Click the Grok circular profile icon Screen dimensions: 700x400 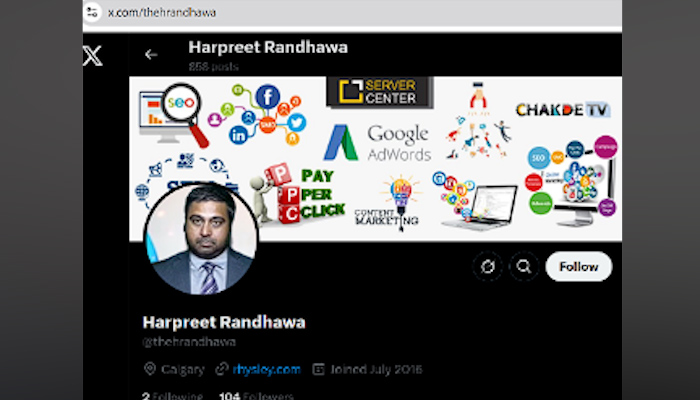(x=488, y=267)
